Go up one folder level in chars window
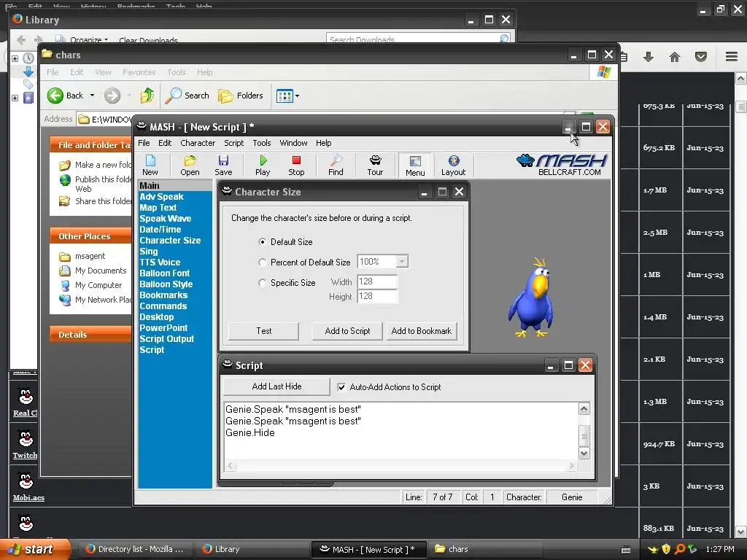The image size is (747, 560). pos(147,96)
